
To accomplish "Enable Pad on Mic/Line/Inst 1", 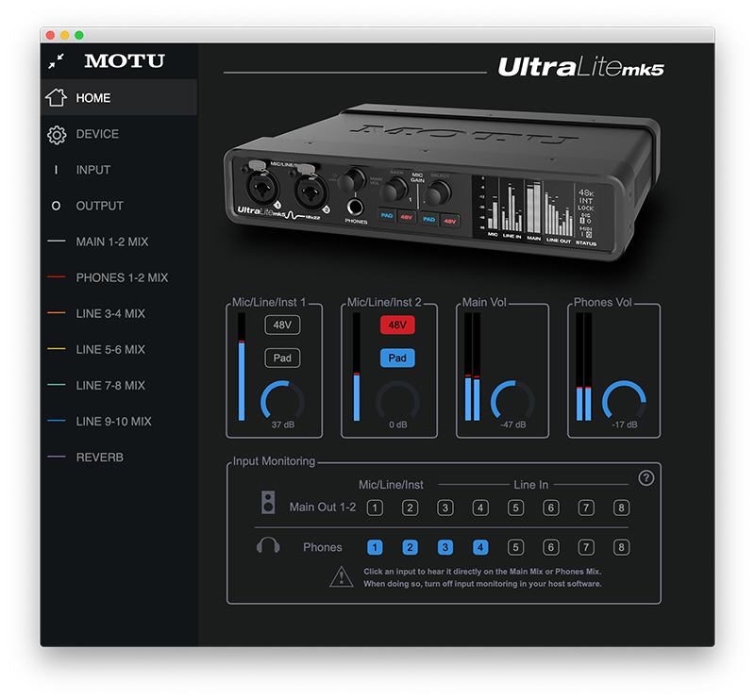I will click(x=282, y=358).
